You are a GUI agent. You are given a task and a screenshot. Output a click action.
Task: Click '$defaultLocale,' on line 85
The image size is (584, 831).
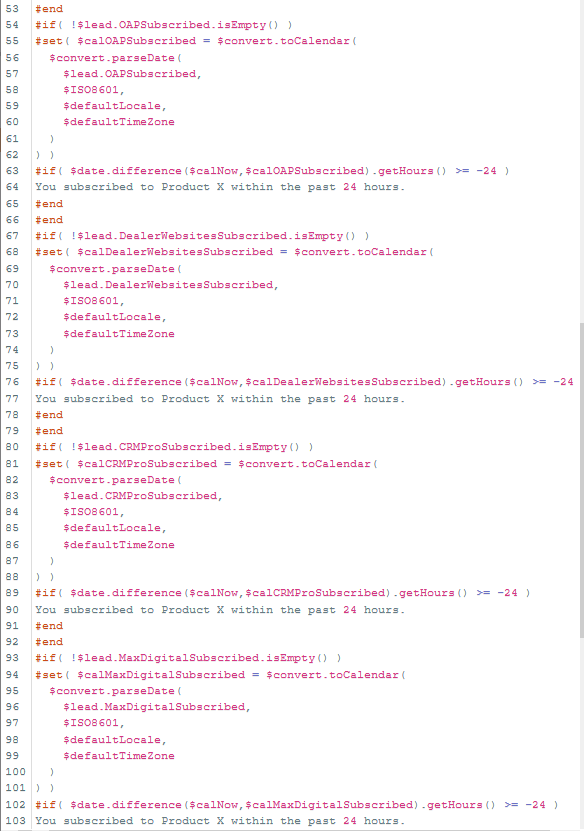tap(115, 527)
